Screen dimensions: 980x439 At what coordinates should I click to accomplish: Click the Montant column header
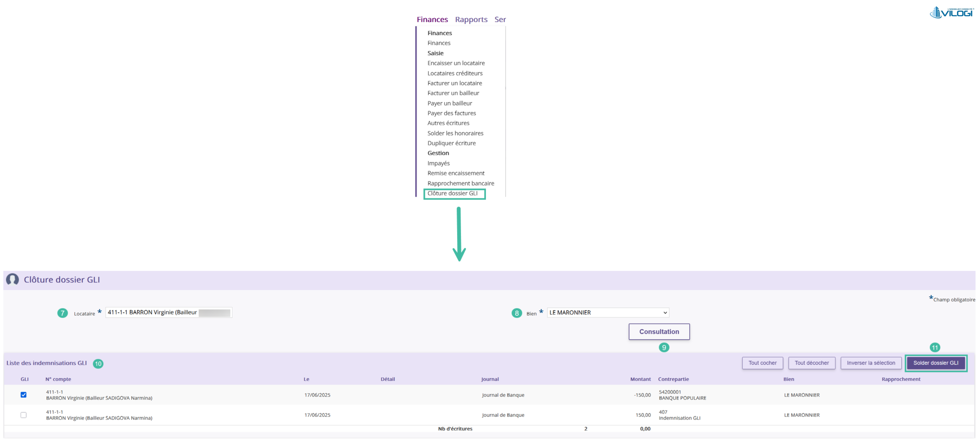point(640,379)
